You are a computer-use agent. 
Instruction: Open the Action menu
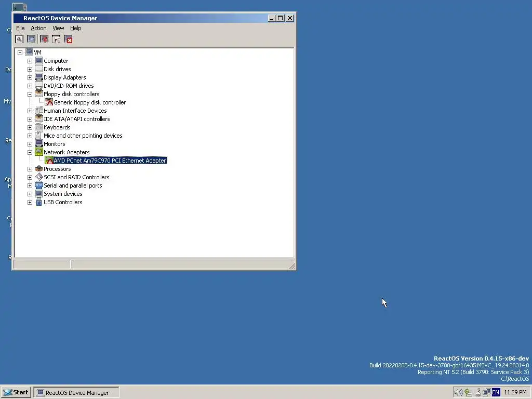click(38, 28)
